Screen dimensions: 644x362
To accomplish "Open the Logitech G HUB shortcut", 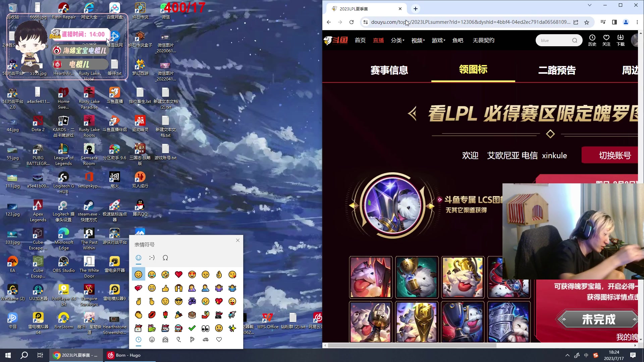I will tap(63, 183).
